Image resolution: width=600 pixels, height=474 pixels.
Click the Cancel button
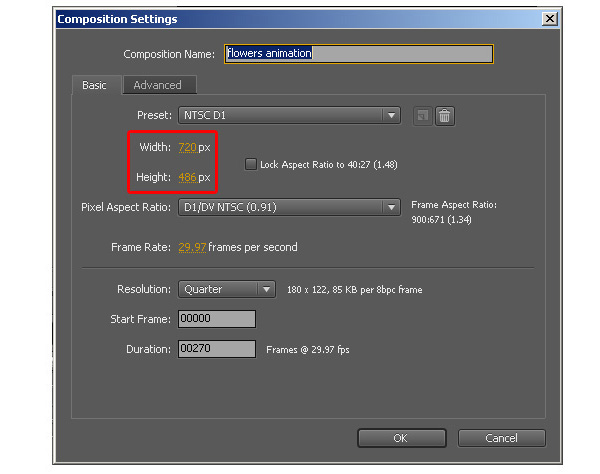(502, 438)
